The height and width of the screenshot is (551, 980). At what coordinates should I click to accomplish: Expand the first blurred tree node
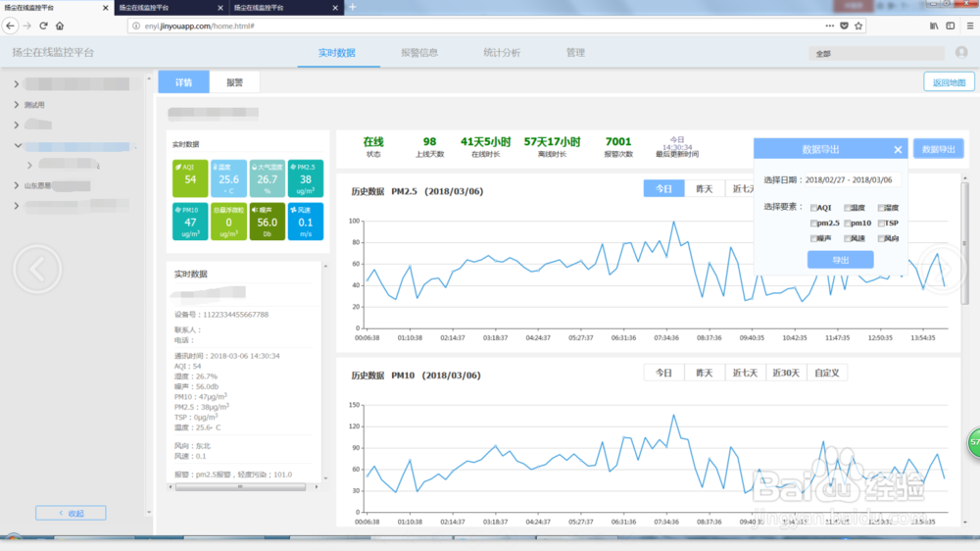pyautogui.click(x=17, y=83)
